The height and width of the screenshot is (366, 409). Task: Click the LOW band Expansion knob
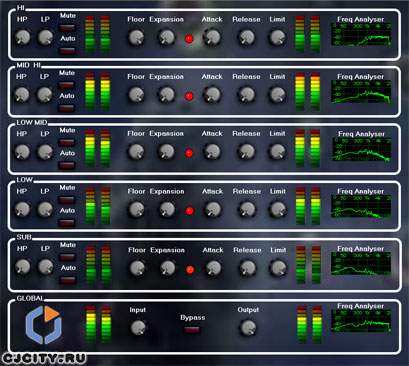click(167, 209)
